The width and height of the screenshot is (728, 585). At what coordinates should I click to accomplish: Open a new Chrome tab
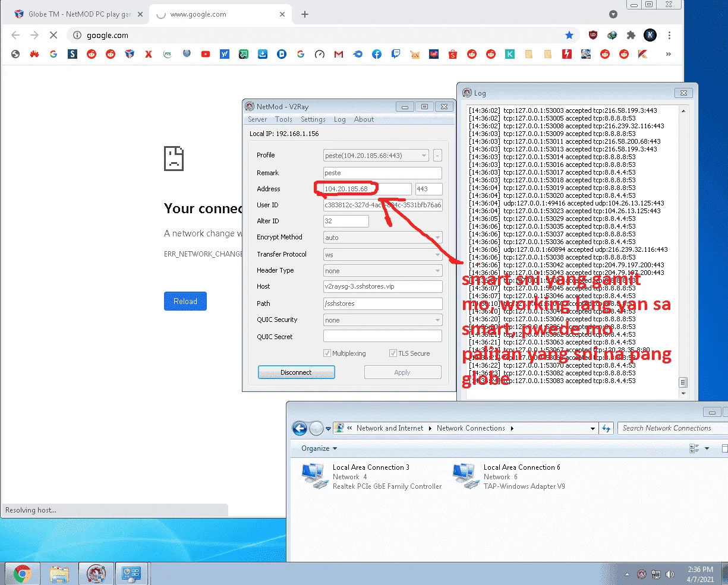(x=305, y=14)
